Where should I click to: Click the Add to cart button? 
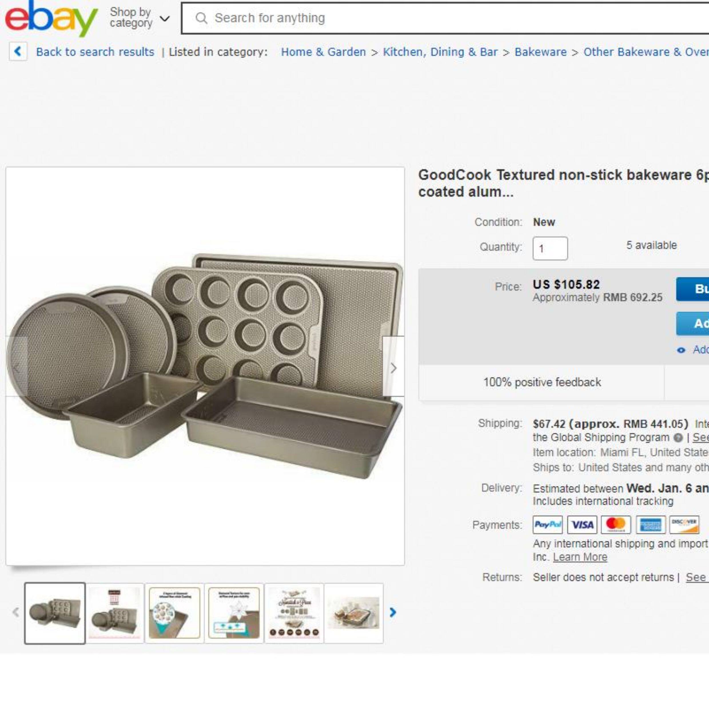click(693, 323)
